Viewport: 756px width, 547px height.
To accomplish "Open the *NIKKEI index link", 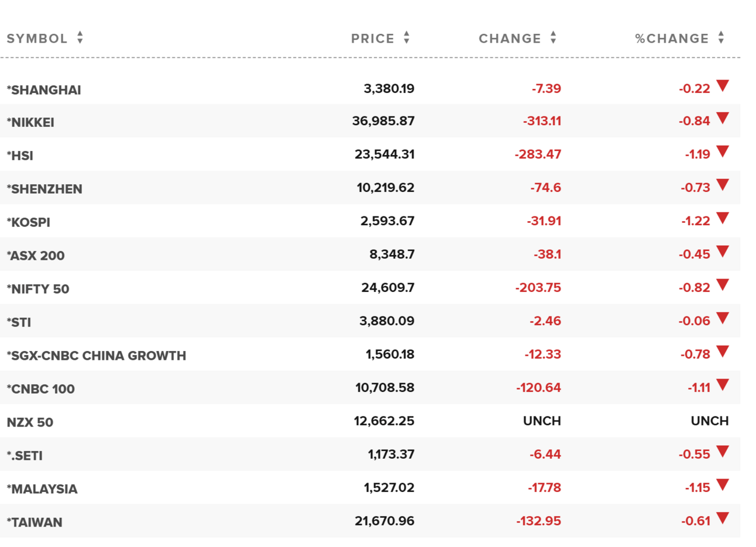I will pos(30,122).
